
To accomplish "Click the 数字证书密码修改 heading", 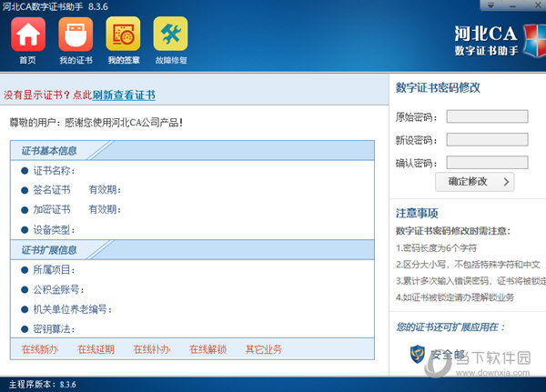I will (438, 87).
